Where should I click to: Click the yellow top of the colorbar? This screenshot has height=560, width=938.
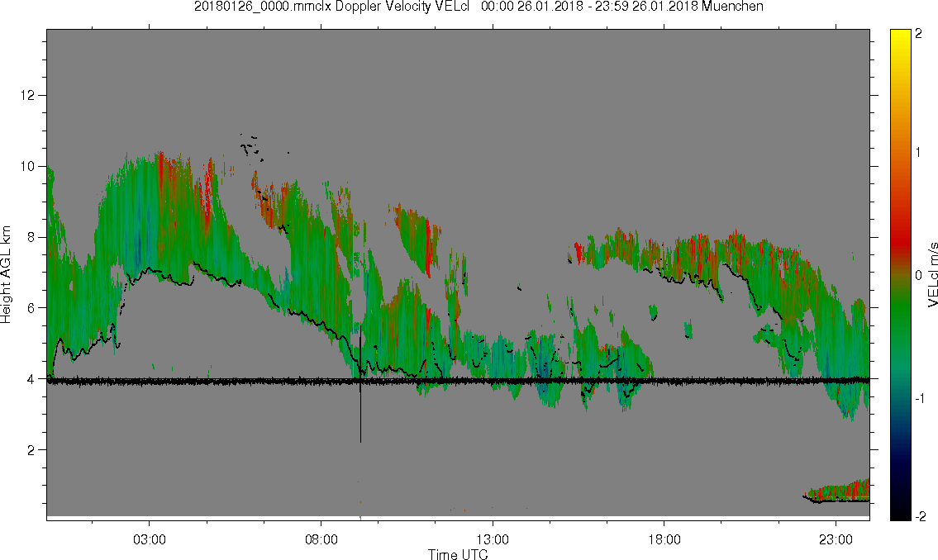point(900,36)
